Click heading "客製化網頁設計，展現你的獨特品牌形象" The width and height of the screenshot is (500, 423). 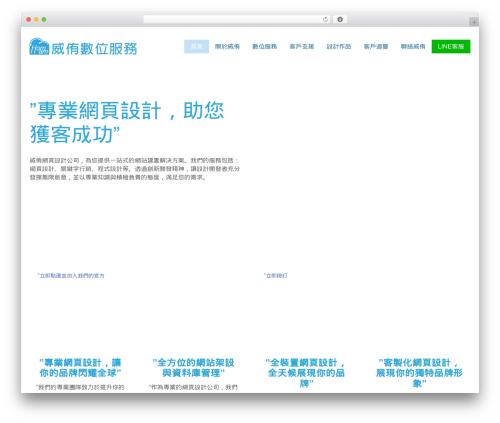click(419, 373)
